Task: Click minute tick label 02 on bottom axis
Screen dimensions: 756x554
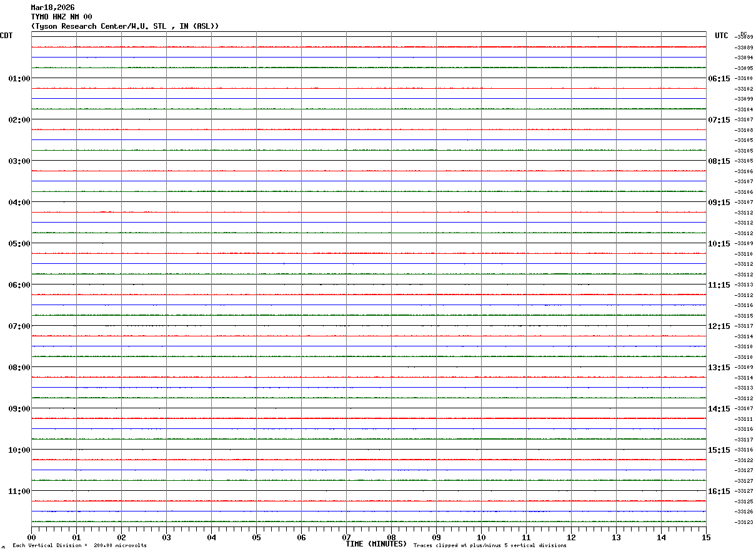Action: (x=121, y=538)
